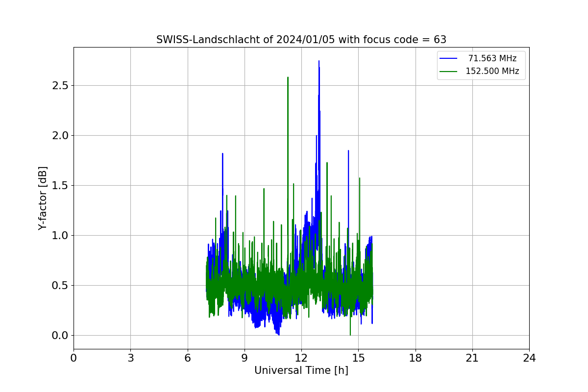588x392 pixels.
Task: Click the tallest blue peak near 13 h
Action: (x=319, y=62)
